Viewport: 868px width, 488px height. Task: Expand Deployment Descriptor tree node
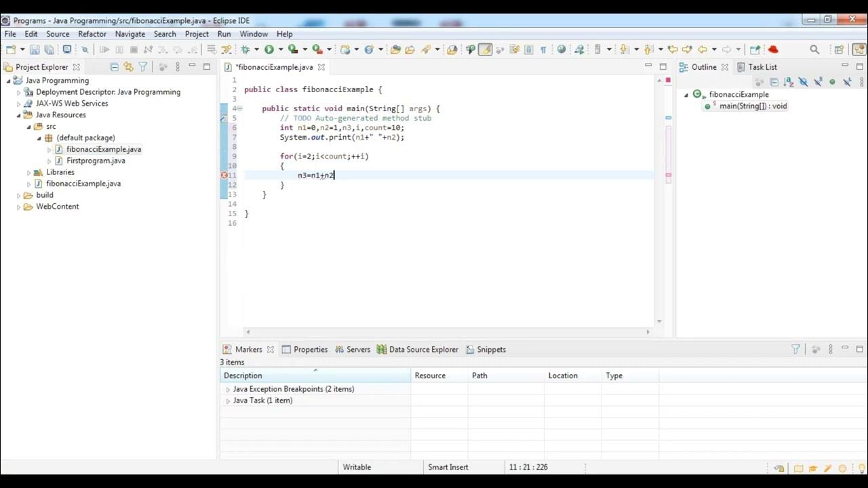19,92
